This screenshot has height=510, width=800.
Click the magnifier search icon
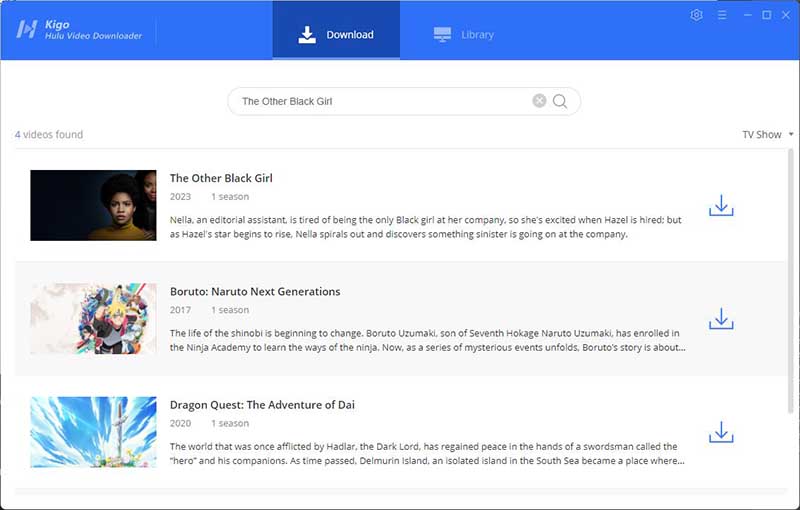[560, 101]
